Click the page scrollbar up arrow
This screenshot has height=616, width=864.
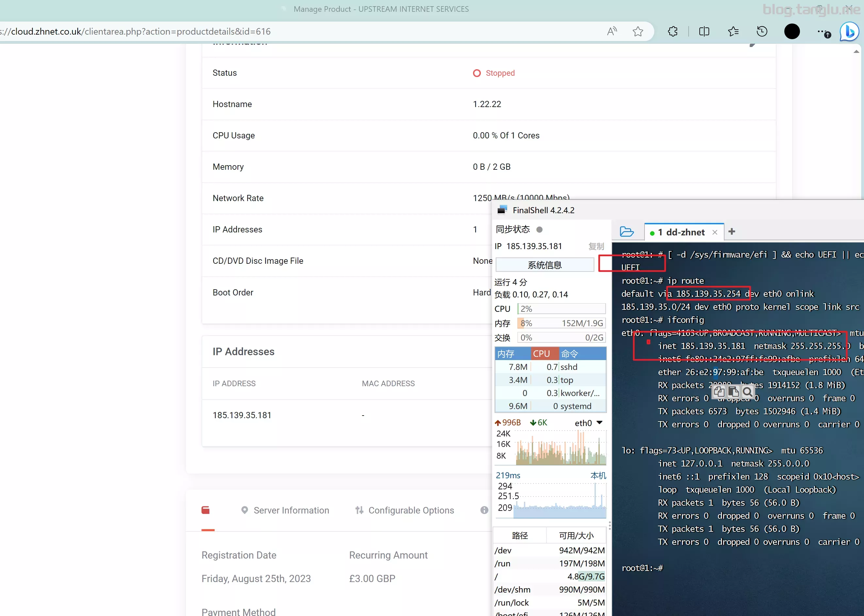point(856,52)
